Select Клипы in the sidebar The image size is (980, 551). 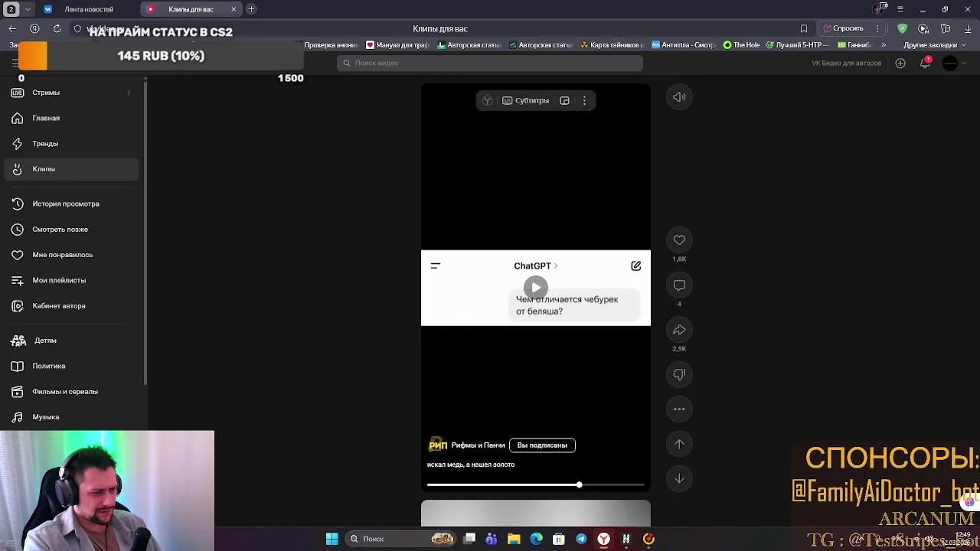coord(70,169)
